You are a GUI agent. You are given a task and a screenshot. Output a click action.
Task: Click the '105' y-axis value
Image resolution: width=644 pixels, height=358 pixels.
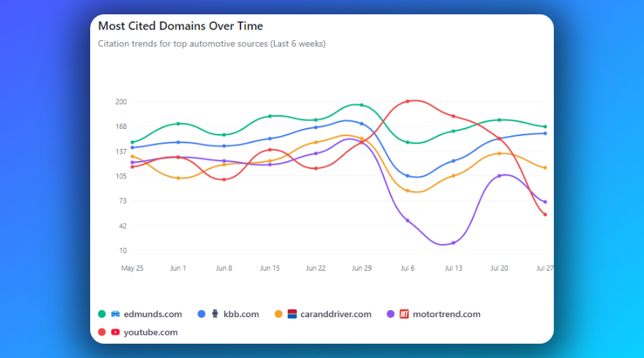pyautogui.click(x=121, y=176)
